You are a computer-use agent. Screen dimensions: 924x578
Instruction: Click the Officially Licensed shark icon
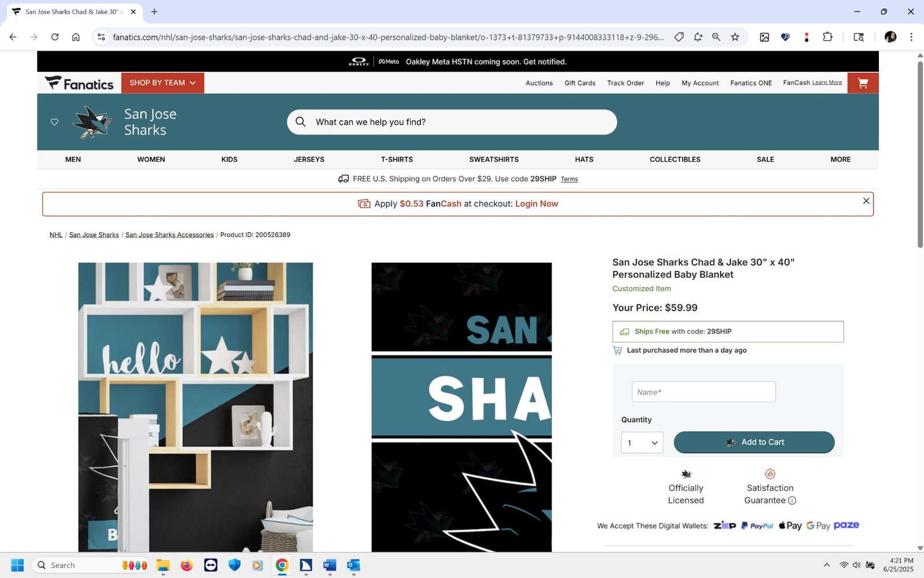(686, 474)
